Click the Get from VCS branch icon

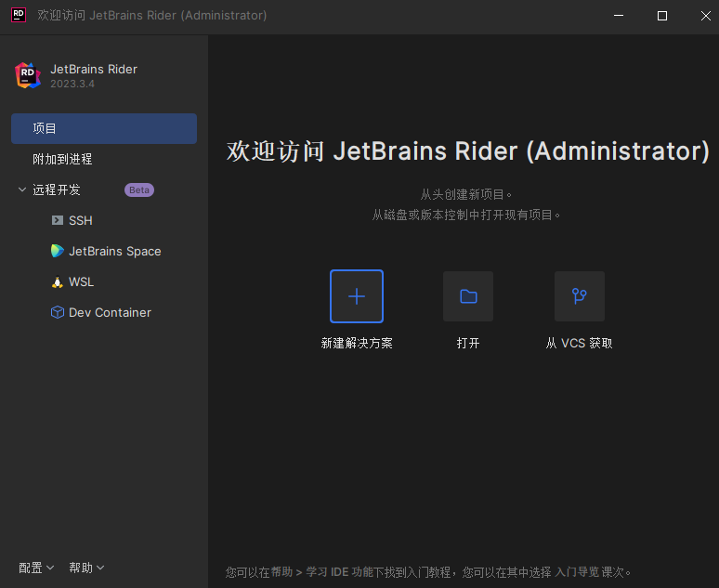tap(579, 296)
